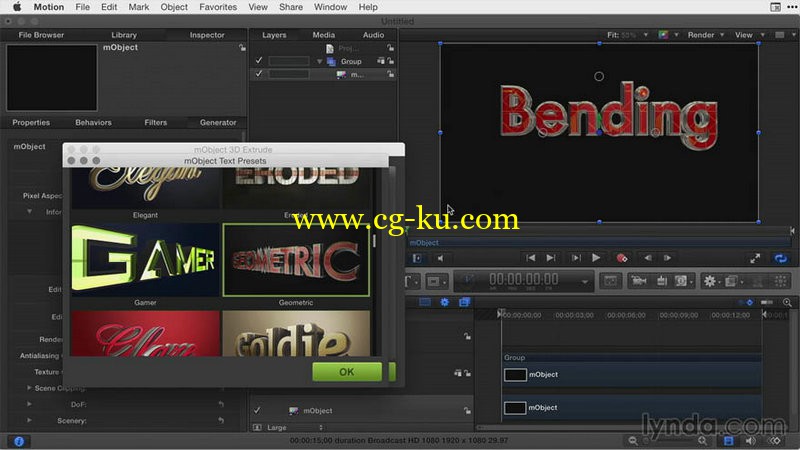Image resolution: width=800 pixels, height=450 pixels.
Task: Open the view layout popup at far right
Action: pyautogui.click(x=785, y=35)
